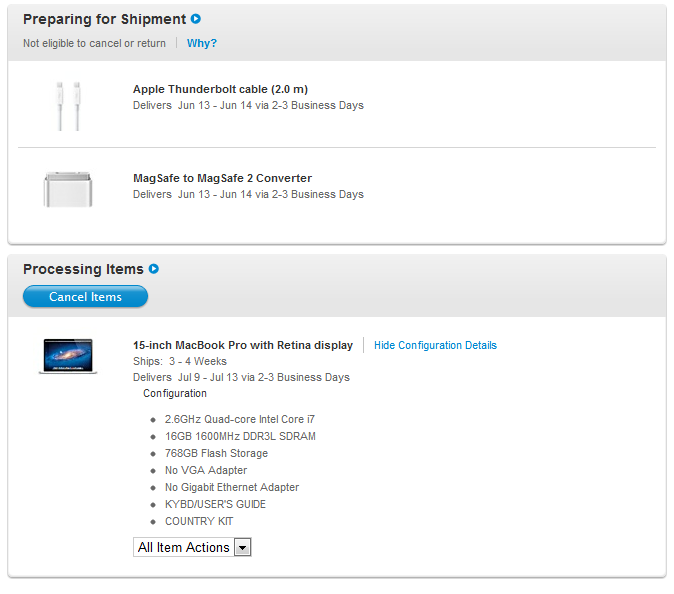The height and width of the screenshot is (594, 674).
Task: Open the Thunderbolt cable product image
Action: 68,104
